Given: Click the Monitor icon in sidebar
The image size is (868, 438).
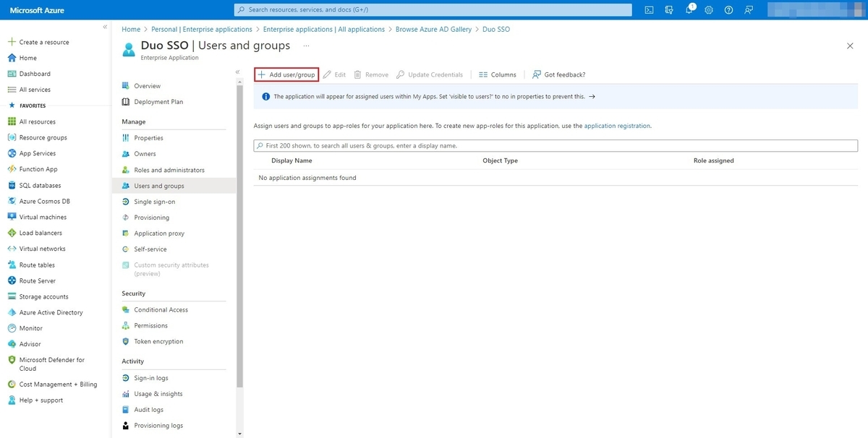Looking at the screenshot, I should point(12,328).
